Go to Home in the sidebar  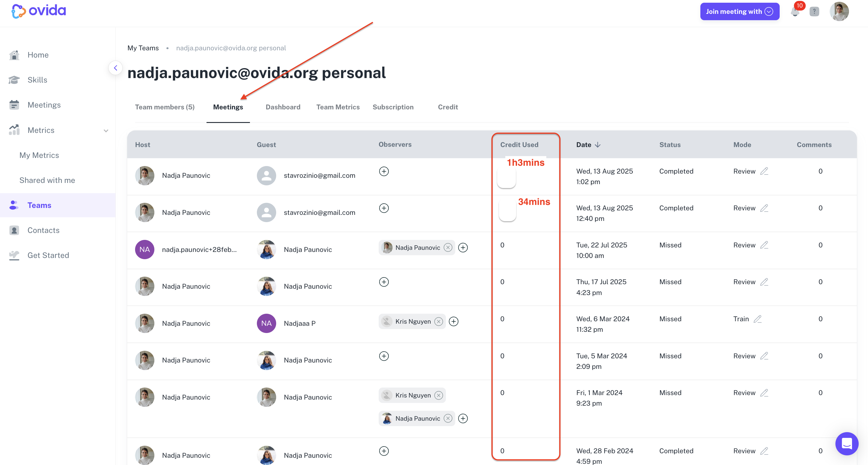pyautogui.click(x=38, y=55)
